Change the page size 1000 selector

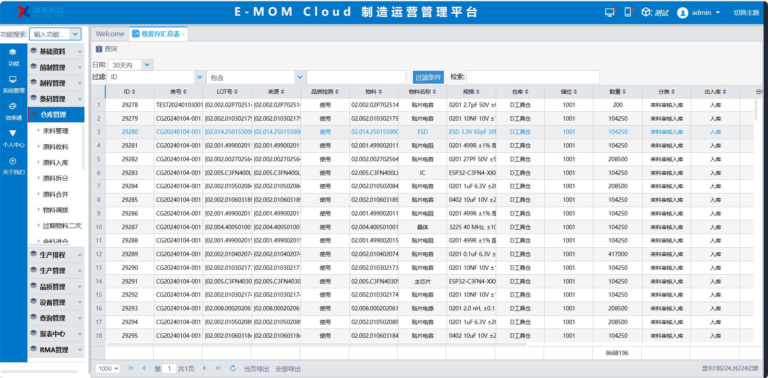(x=108, y=369)
